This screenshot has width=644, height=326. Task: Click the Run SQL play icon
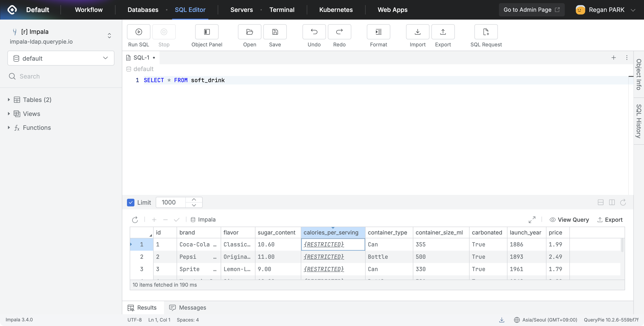138,32
